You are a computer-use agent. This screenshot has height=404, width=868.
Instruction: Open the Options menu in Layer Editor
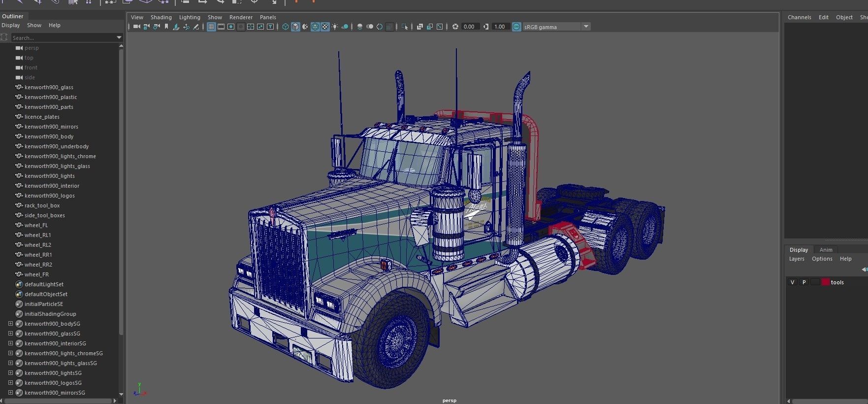tap(822, 259)
